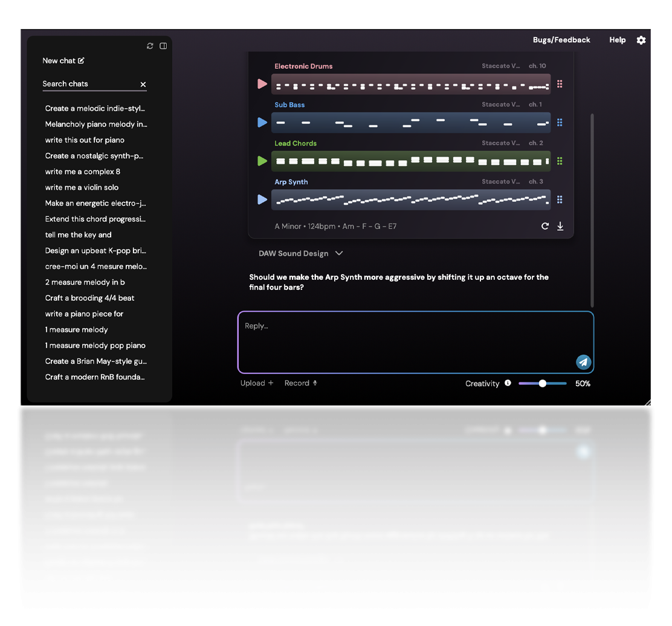Image resolution: width=672 pixels, height=626 pixels.
Task: Play the Lead Chords track
Action: pyautogui.click(x=262, y=161)
